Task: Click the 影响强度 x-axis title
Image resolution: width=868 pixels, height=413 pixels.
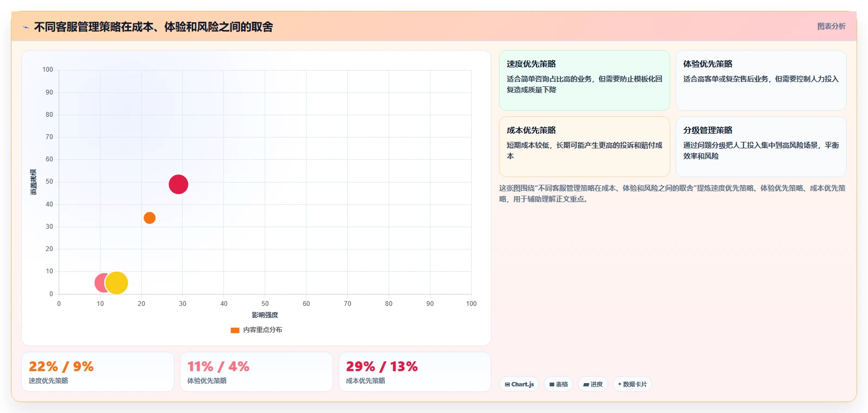Action: click(x=265, y=315)
